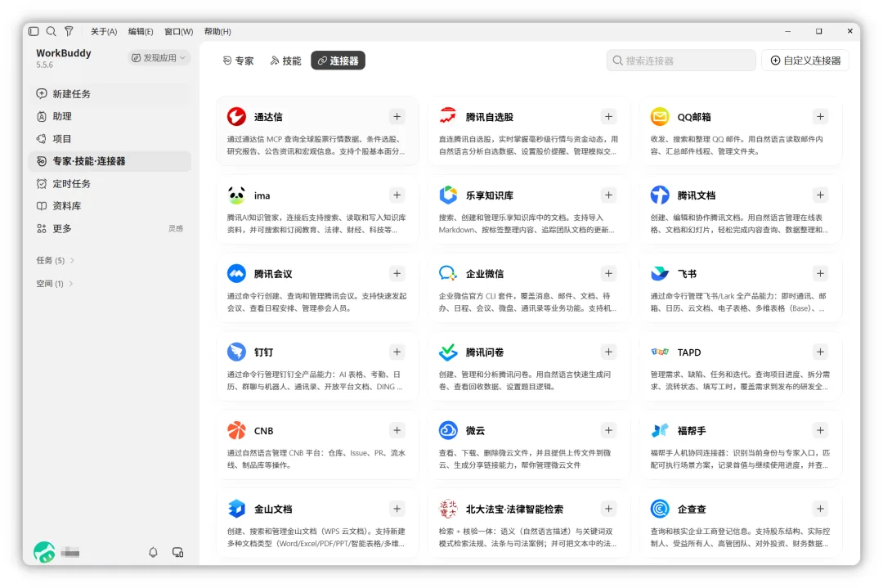This screenshot has height=588, width=883.
Task: Open the 编辑(E) menu
Action: pyautogui.click(x=141, y=32)
